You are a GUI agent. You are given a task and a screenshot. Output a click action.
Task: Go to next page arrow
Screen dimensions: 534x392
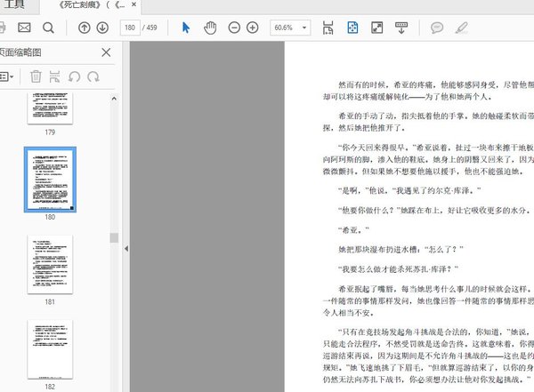[102, 28]
